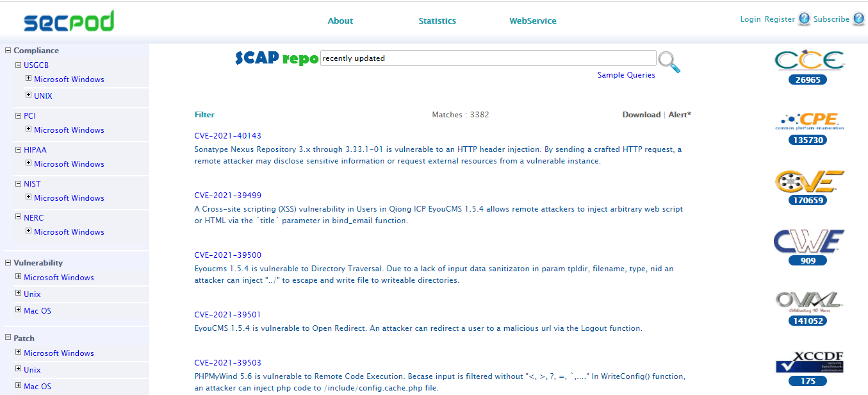The height and width of the screenshot is (395, 868).
Task: Open the CWE logo link
Action: pos(808,242)
